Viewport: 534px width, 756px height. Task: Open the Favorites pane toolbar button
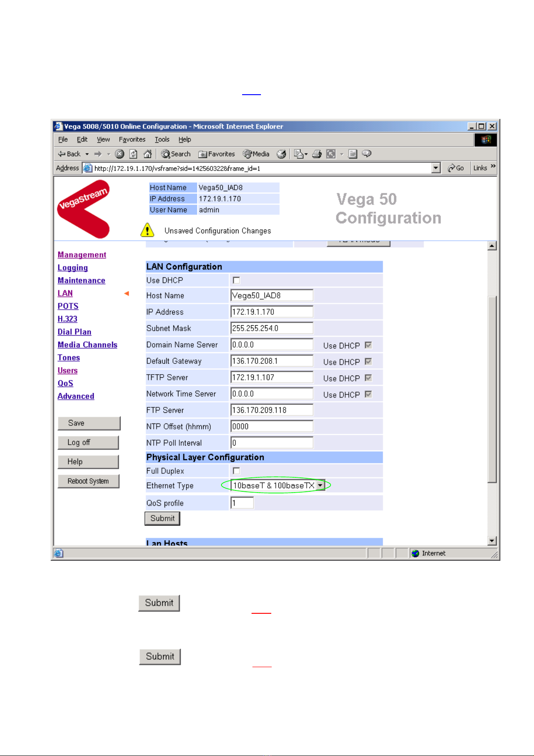217,154
